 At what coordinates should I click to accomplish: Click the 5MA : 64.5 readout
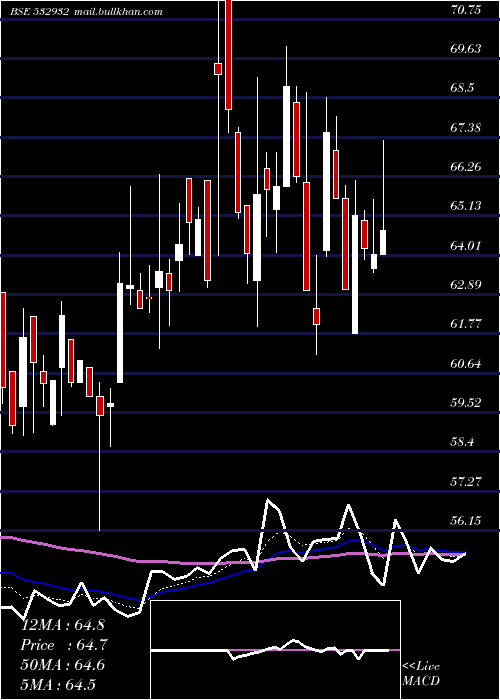(58, 684)
